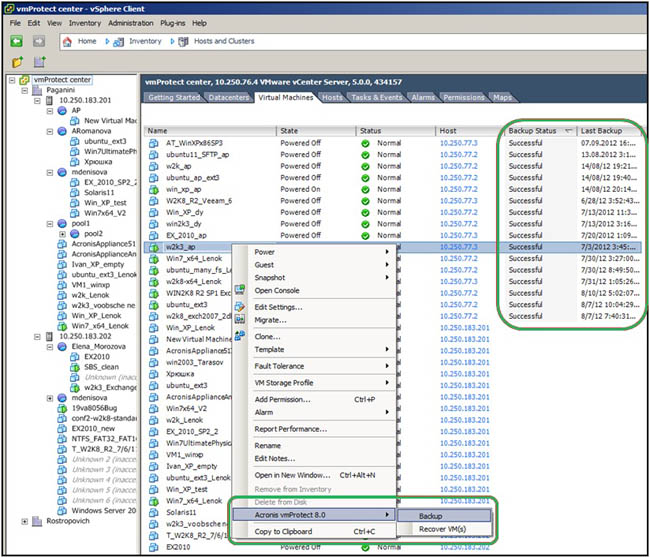Image resolution: width=650 pixels, height=557 pixels.
Task: Click host link 10.250.77.2 for win_xp_ap
Action: pos(458,189)
